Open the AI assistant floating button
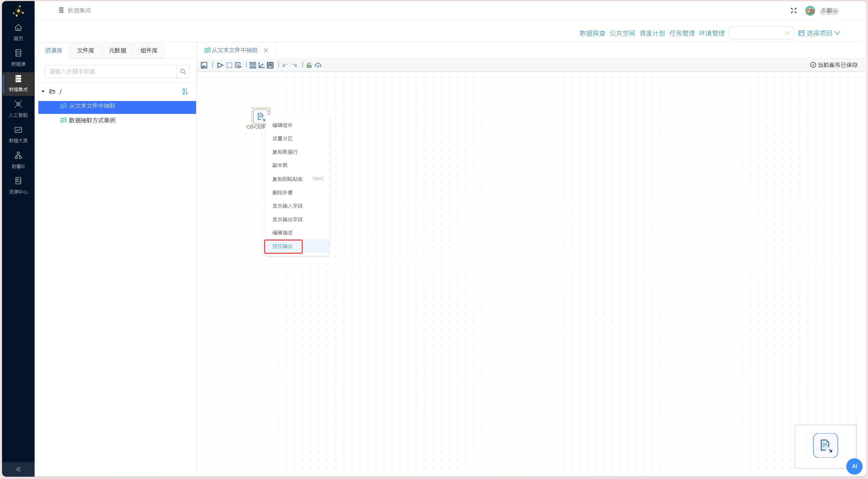Image resolution: width=868 pixels, height=479 pixels. [x=854, y=466]
